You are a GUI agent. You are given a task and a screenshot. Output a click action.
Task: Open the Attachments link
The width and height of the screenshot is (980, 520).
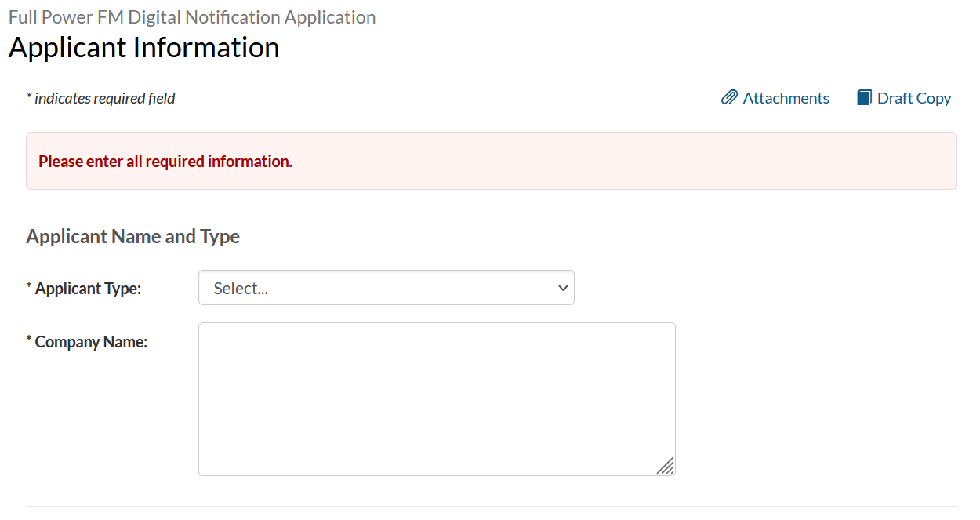point(786,98)
